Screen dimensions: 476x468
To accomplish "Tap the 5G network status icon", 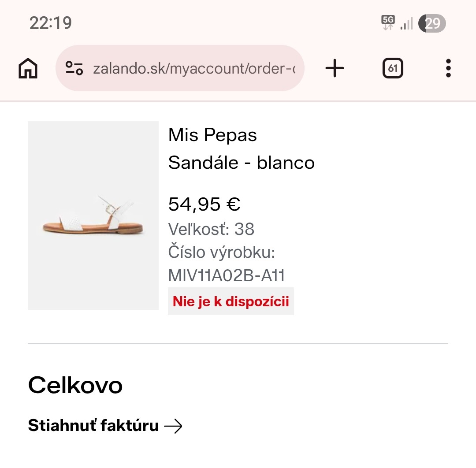I will tap(388, 22).
